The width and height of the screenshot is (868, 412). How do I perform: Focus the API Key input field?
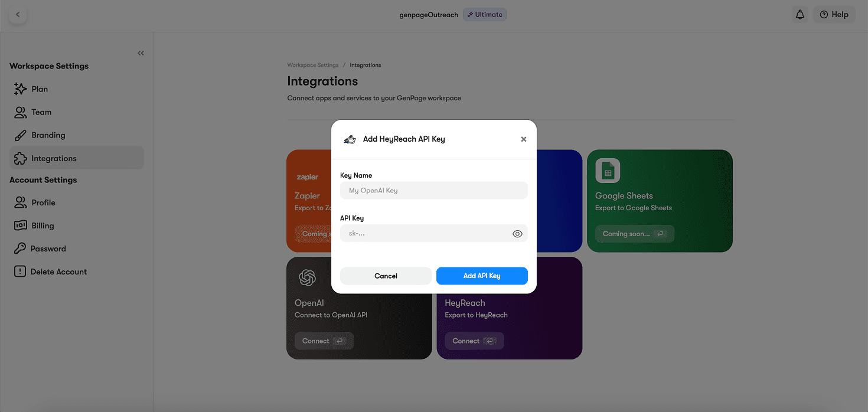[x=433, y=233]
